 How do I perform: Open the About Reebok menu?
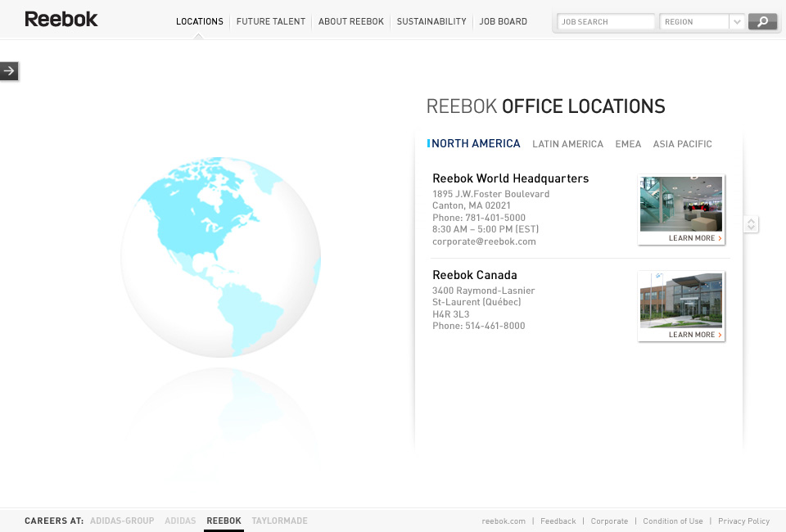click(x=351, y=21)
